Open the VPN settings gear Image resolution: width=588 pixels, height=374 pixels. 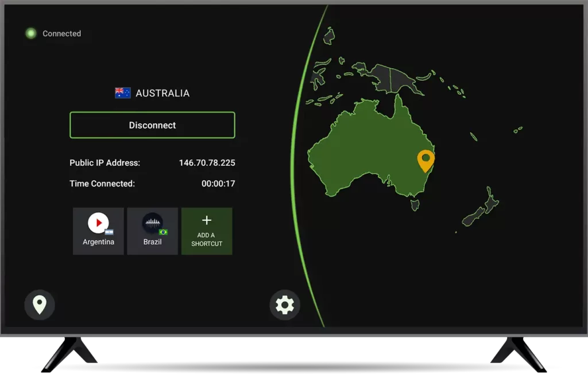pos(285,305)
